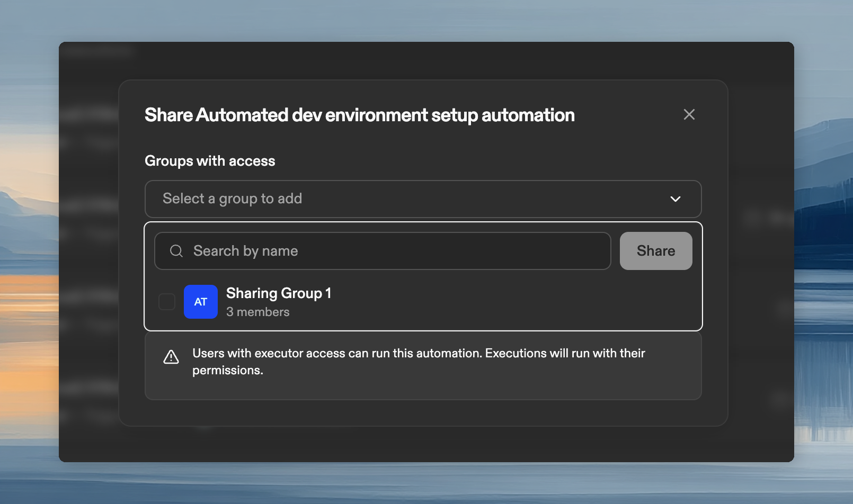Screen dimensions: 853x504
Task: Click the 3 members label
Action: (257, 312)
